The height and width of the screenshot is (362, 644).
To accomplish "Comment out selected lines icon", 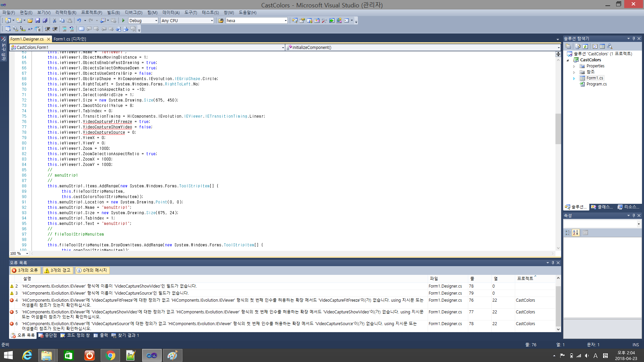I will pos(64,29).
